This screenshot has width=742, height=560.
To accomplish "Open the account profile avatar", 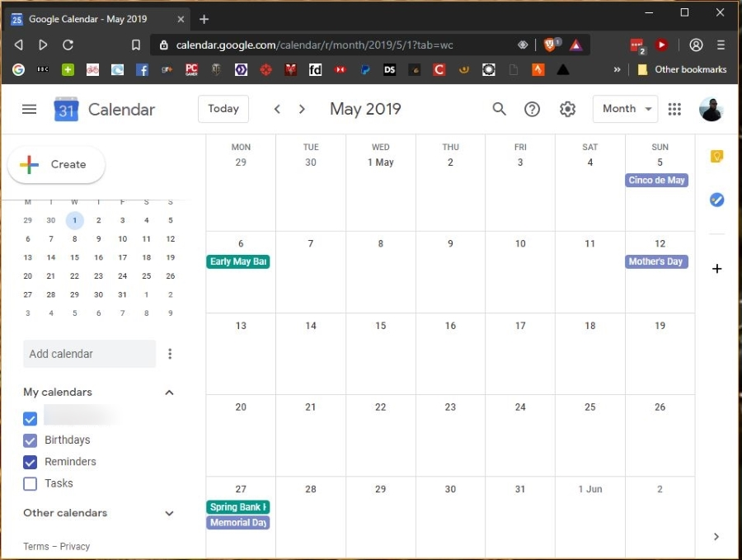I will pos(711,110).
